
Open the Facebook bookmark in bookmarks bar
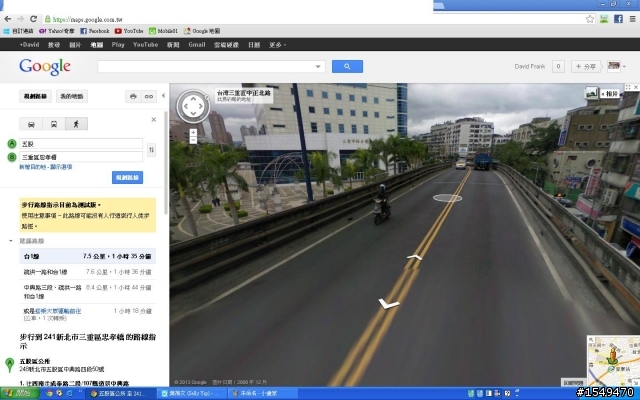click(x=95, y=31)
